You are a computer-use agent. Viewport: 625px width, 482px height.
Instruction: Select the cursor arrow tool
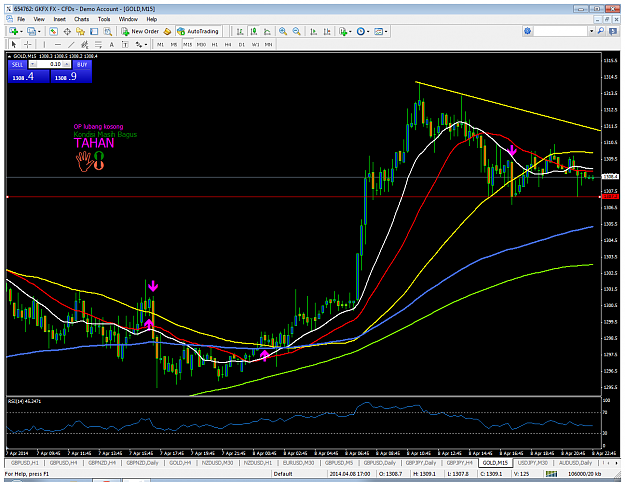(14, 44)
